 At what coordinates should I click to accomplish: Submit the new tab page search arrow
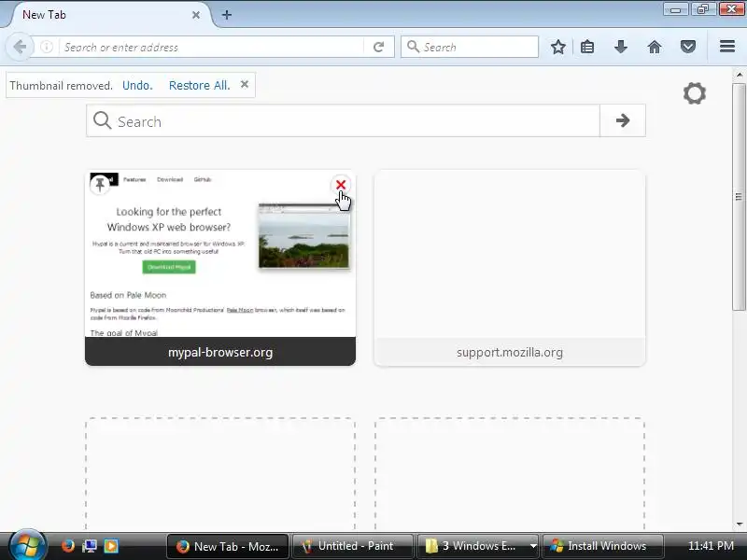click(623, 120)
